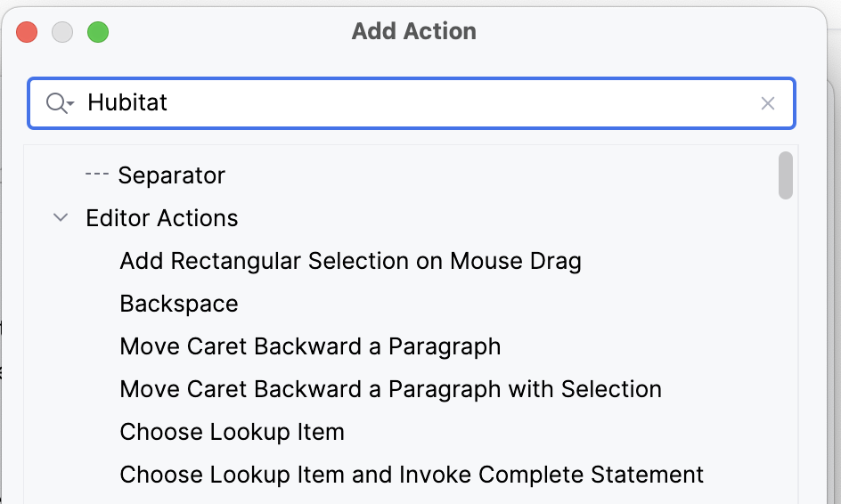Click the dashed Separator line icon
The width and height of the screenshot is (841, 504).
click(x=97, y=175)
